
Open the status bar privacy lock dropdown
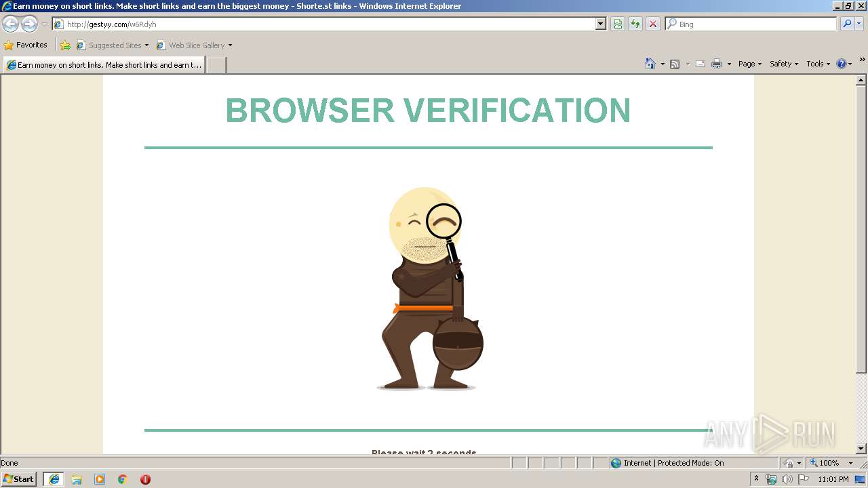792,463
